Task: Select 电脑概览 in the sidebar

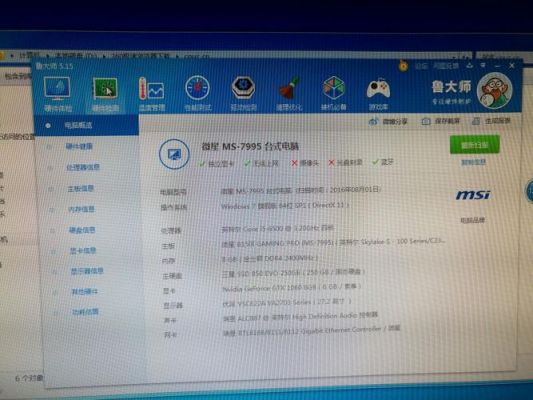Action: pos(86,125)
